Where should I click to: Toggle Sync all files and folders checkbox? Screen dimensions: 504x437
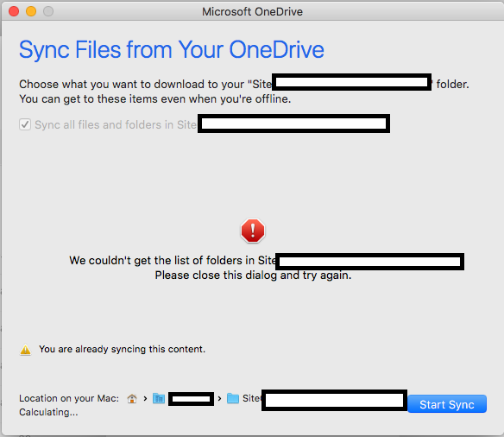tap(25, 124)
